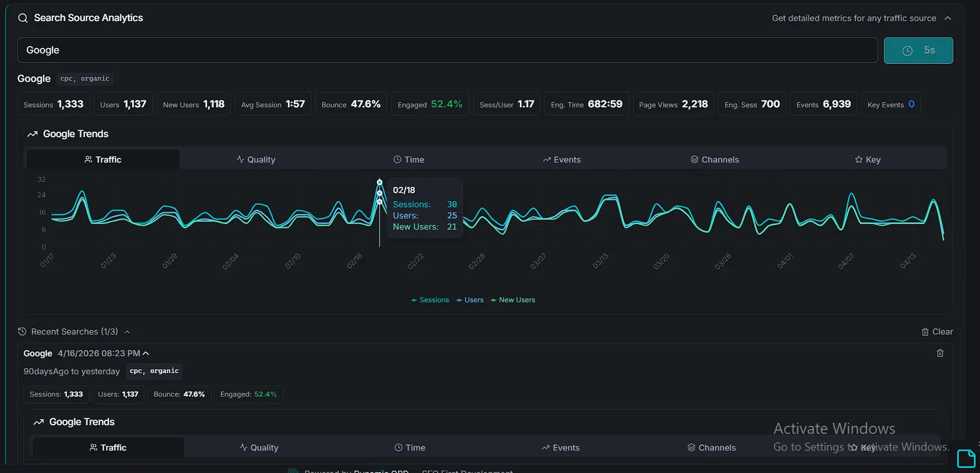
Task: Click the Get detailed metrics for any traffic source text
Action: point(854,18)
